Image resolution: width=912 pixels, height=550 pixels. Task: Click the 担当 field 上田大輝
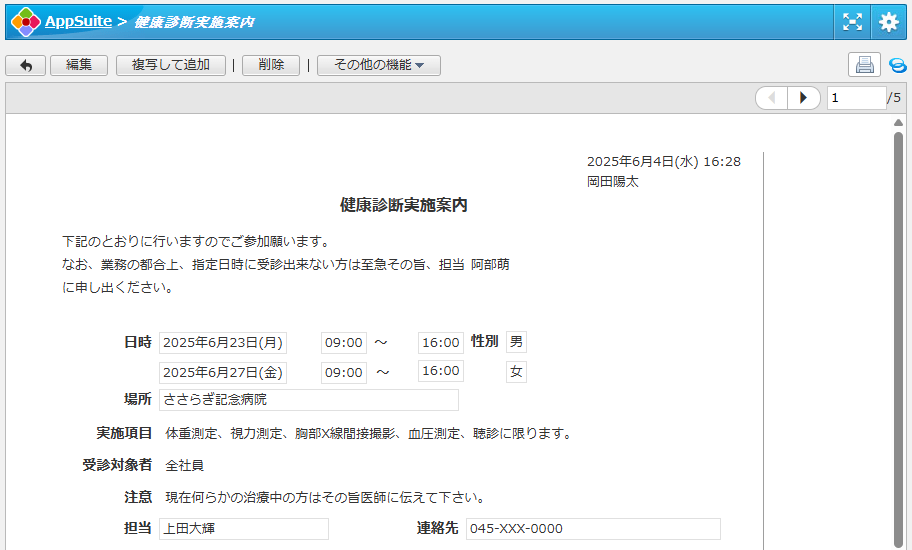pyautogui.click(x=243, y=529)
